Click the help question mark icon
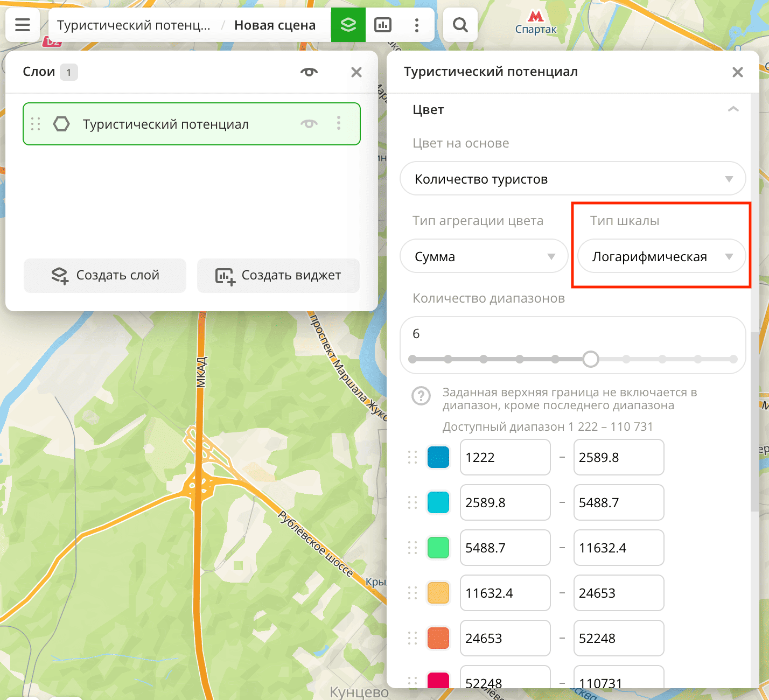The height and width of the screenshot is (700, 769). point(421,396)
